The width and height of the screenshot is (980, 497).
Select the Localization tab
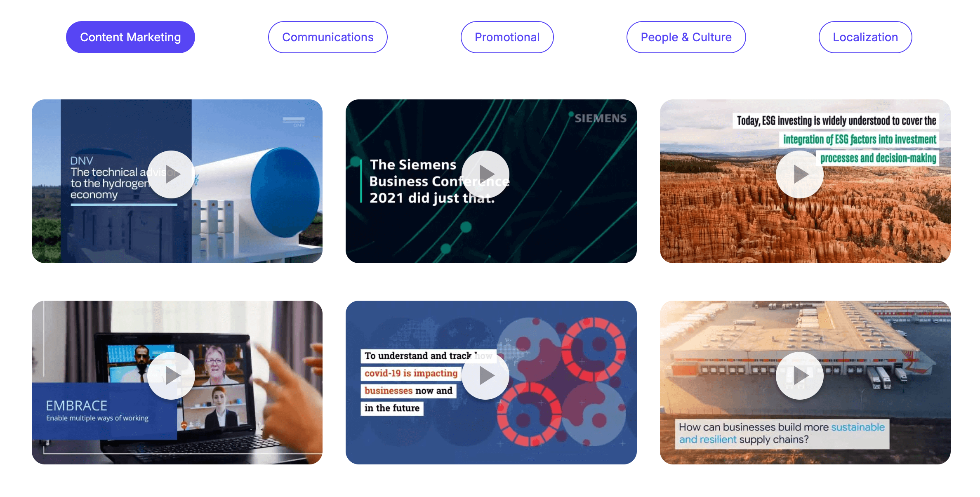point(865,37)
